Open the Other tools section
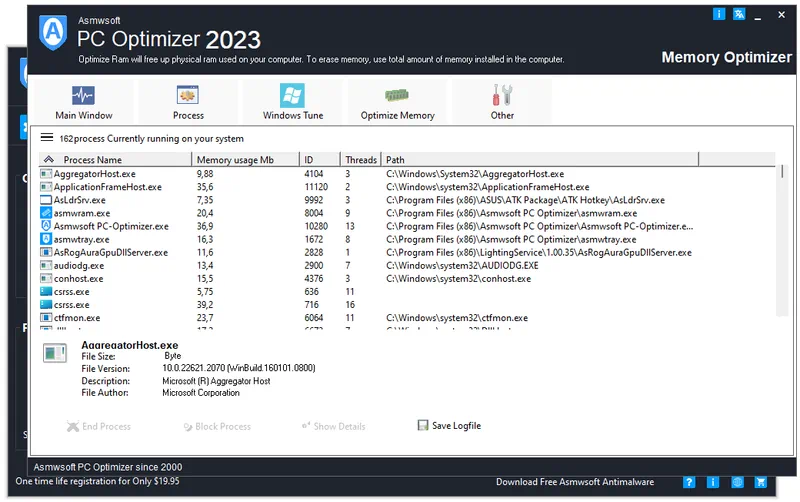This screenshot has width=800, height=502. [x=502, y=102]
